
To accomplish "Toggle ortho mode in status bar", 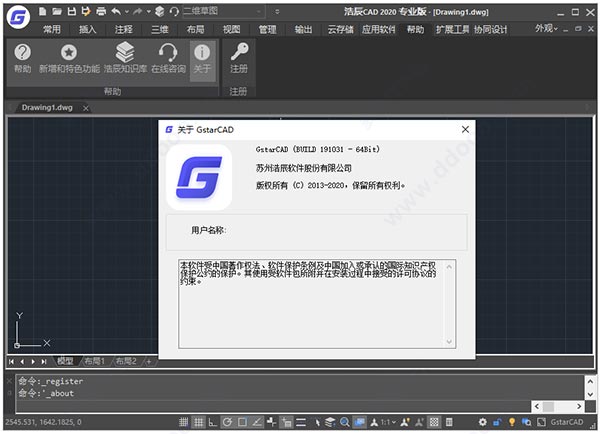I will (x=212, y=422).
